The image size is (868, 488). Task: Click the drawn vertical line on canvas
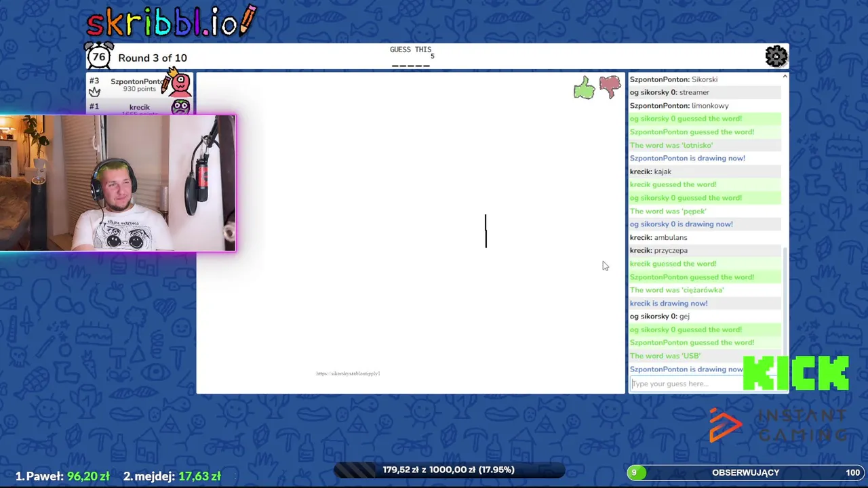(486, 231)
